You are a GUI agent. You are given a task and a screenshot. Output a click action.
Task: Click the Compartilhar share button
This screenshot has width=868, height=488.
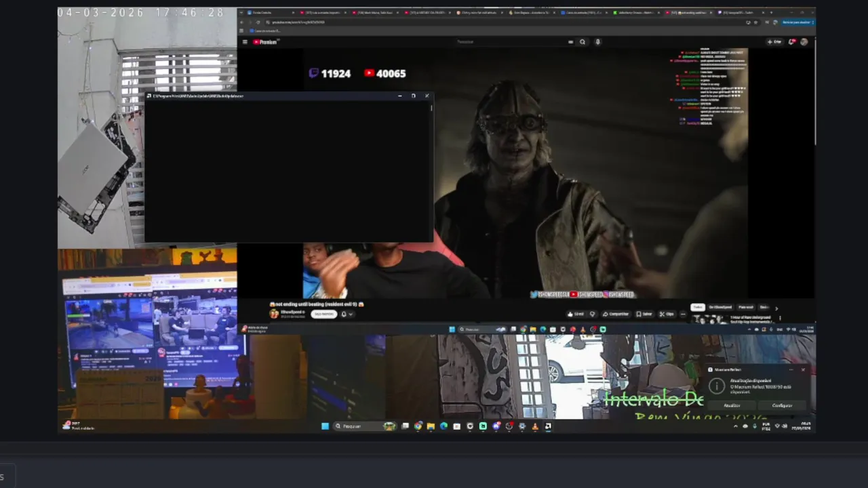pyautogui.click(x=616, y=314)
